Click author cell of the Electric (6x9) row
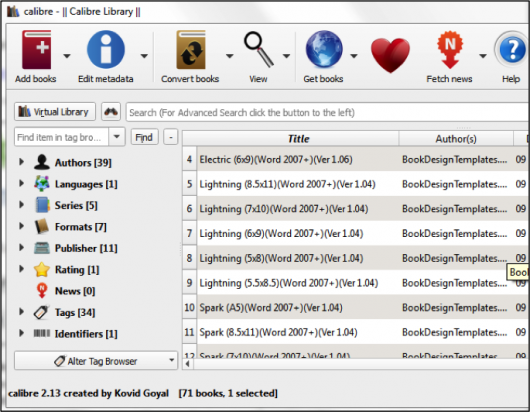The height and width of the screenshot is (412, 530). (x=455, y=159)
